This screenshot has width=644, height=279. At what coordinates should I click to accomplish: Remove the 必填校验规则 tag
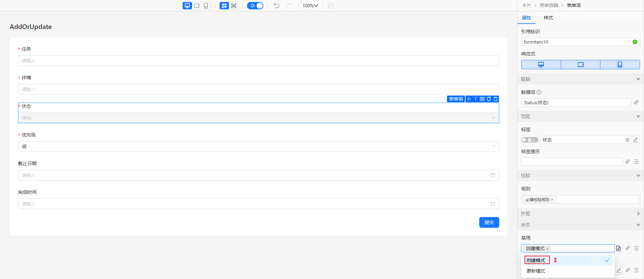[552, 200]
